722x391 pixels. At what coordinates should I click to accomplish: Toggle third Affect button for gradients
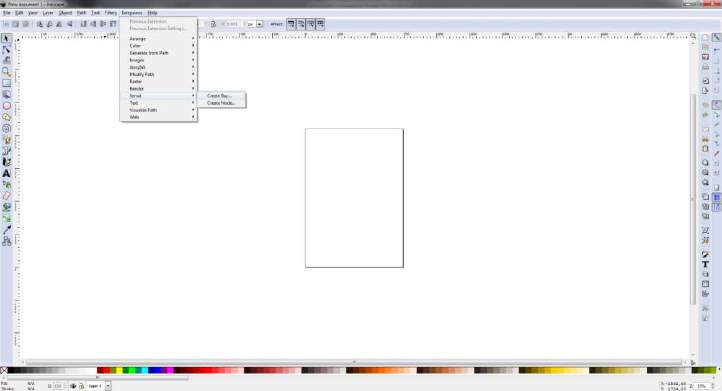311,24
